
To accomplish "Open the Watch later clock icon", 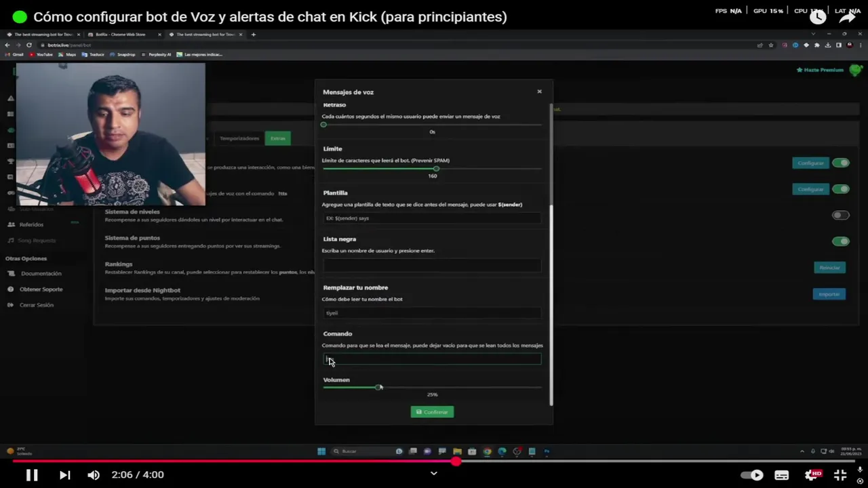I will (x=818, y=17).
